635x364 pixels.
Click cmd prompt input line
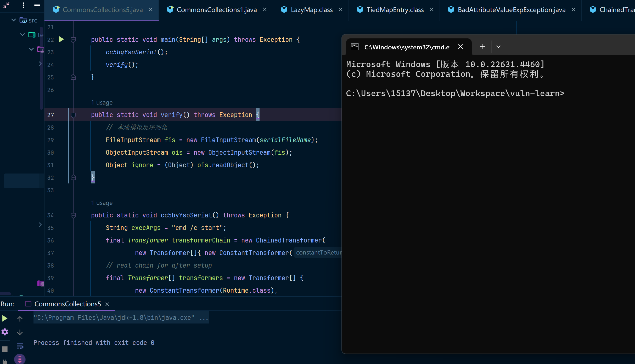click(x=456, y=93)
